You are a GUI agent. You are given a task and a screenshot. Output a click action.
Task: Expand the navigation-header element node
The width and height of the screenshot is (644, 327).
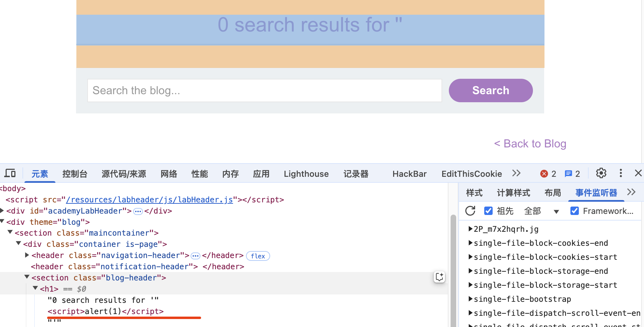click(x=27, y=255)
